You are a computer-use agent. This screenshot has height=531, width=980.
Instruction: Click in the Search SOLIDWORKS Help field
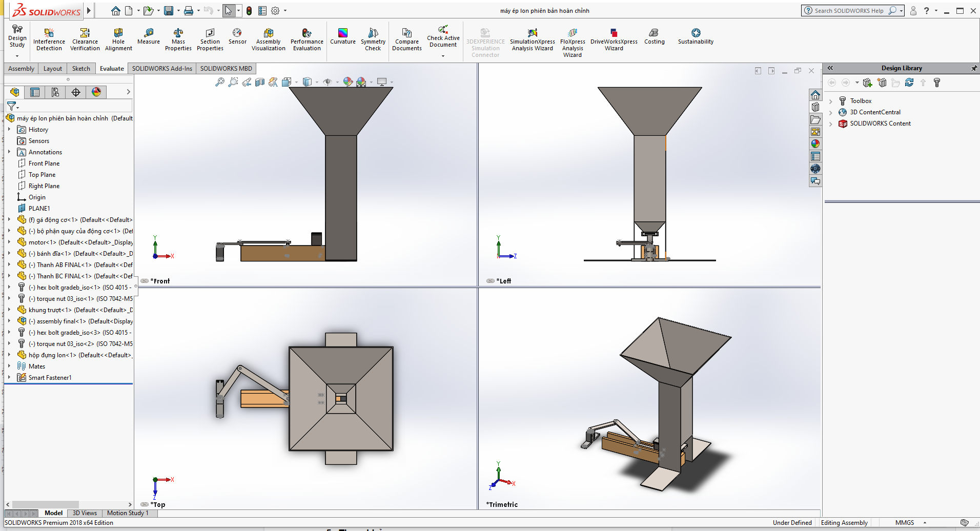click(x=848, y=10)
